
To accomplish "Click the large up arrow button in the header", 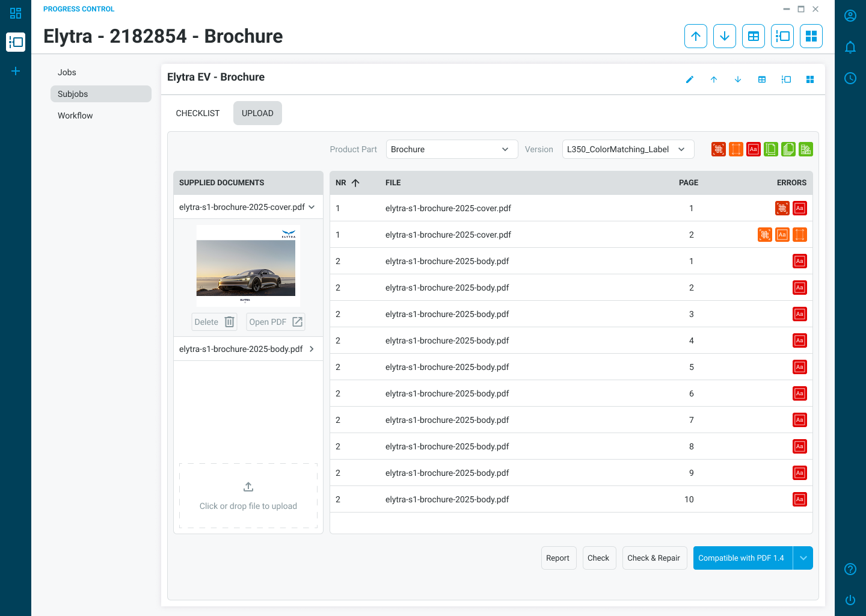I will click(696, 36).
